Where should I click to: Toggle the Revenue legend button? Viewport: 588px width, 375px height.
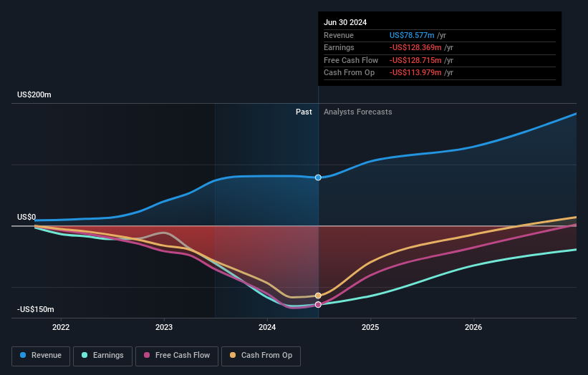coord(41,356)
